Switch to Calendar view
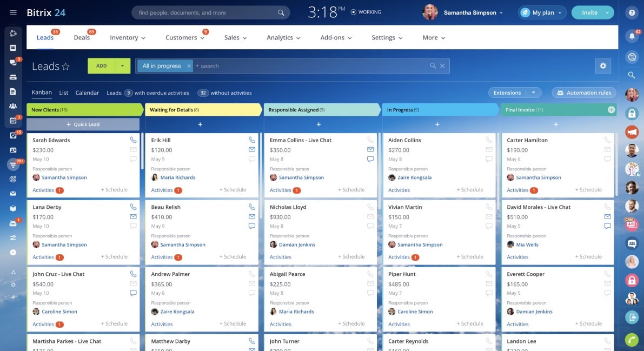Image resolution: width=644 pixels, height=351 pixels. pyautogui.click(x=87, y=92)
